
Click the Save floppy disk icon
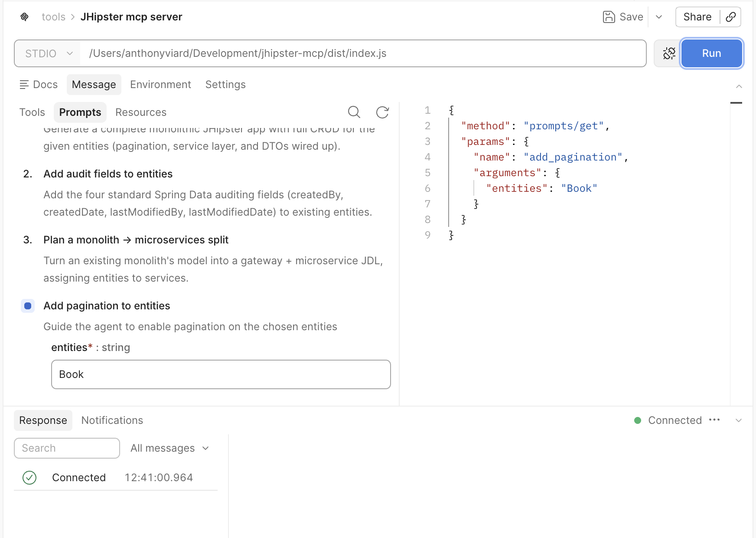click(x=609, y=17)
